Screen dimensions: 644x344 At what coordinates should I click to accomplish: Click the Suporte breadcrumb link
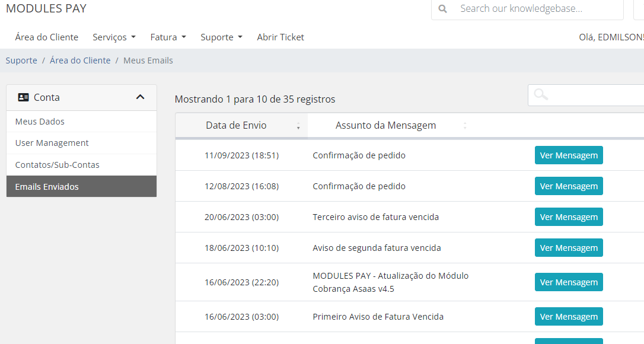tap(21, 60)
